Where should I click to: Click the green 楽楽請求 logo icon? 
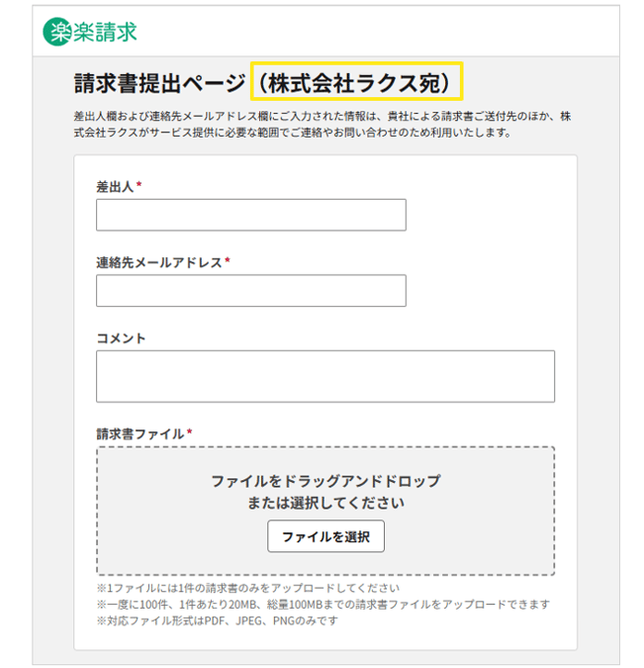pos(57,32)
